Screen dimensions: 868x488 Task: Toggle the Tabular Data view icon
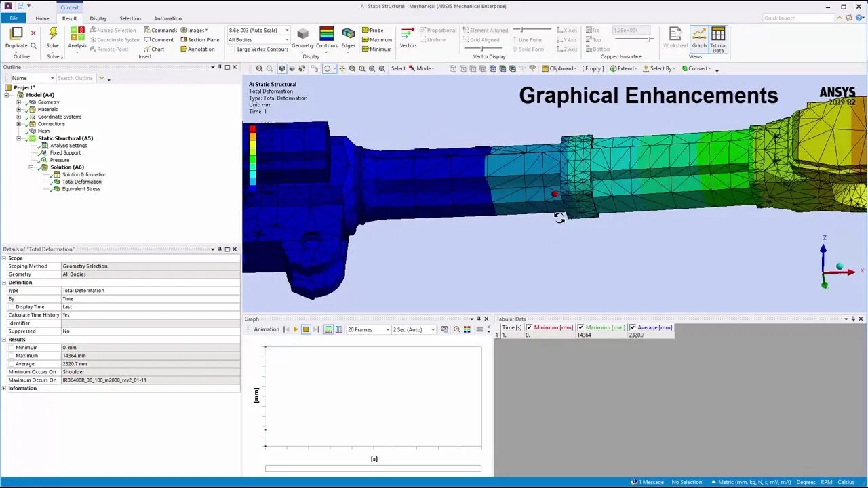pos(718,39)
